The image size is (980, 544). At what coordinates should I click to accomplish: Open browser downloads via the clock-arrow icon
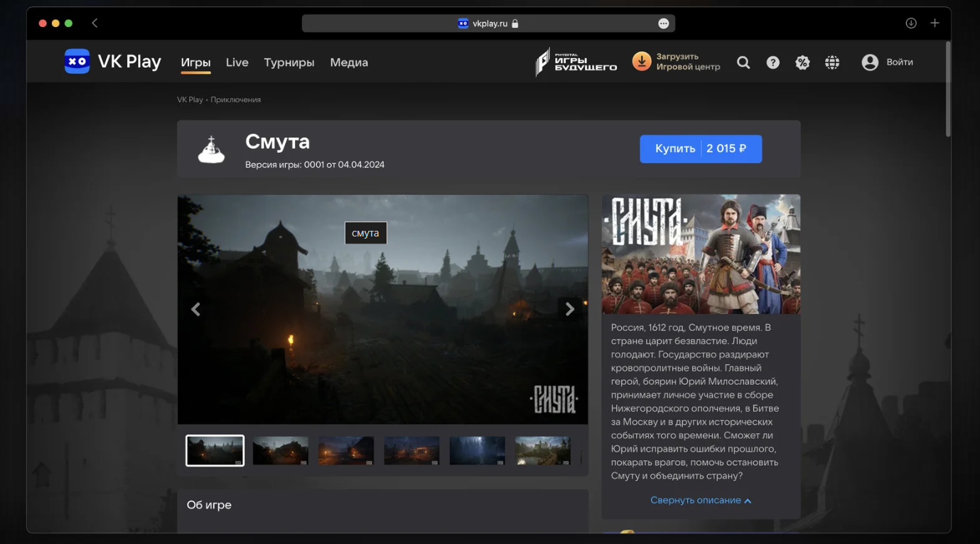click(910, 23)
